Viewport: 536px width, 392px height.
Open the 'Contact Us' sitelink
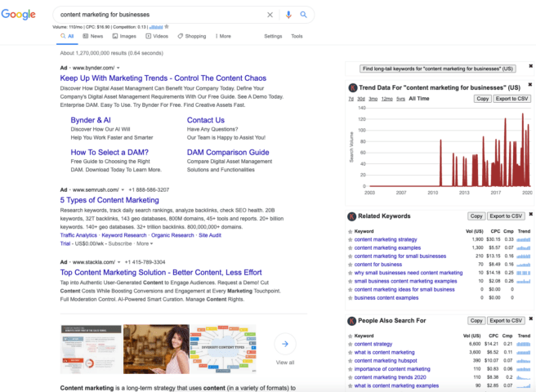click(x=205, y=120)
